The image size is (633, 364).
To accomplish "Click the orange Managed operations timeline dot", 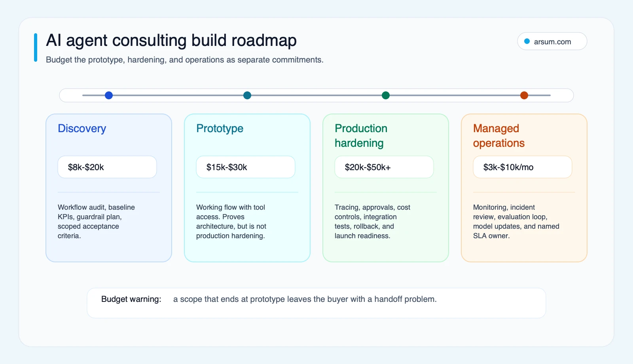I will point(524,95).
